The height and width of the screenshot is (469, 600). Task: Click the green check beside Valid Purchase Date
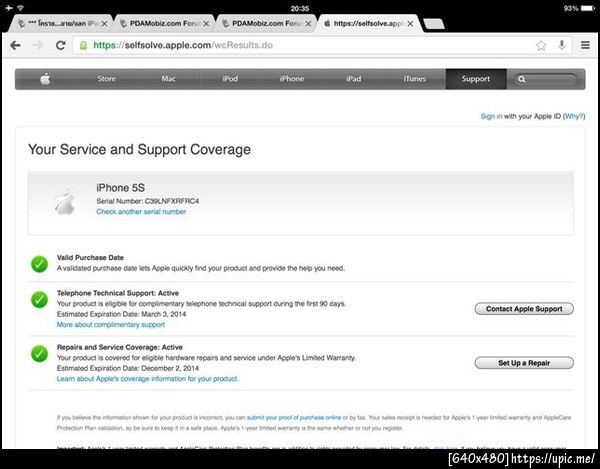pyautogui.click(x=39, y=264)
